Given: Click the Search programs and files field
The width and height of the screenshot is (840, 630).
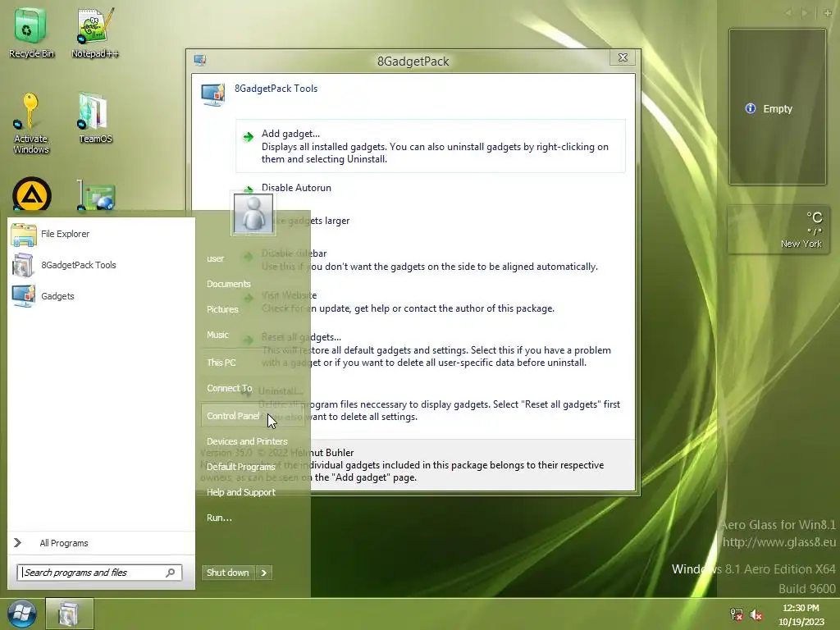Looking at the screenshot, I should [99, 573].
